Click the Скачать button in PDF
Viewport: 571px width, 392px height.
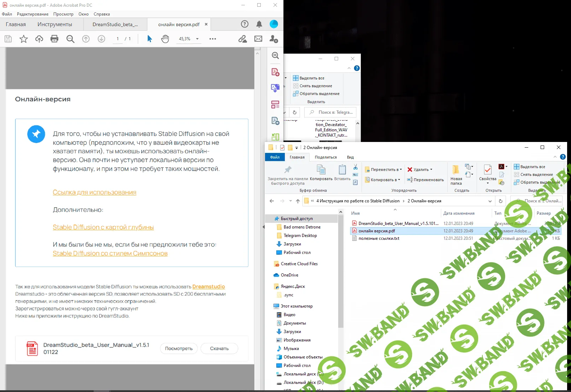[219, 349]
